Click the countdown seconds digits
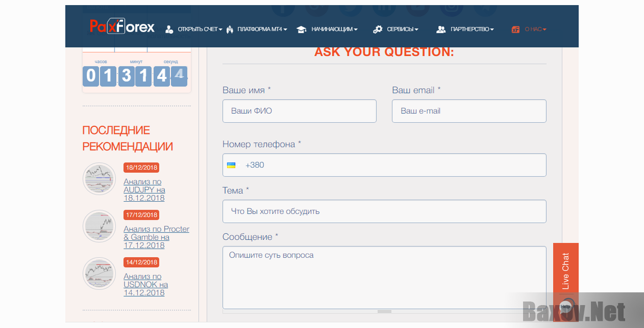644x328 pixels. tap(170, 76)
